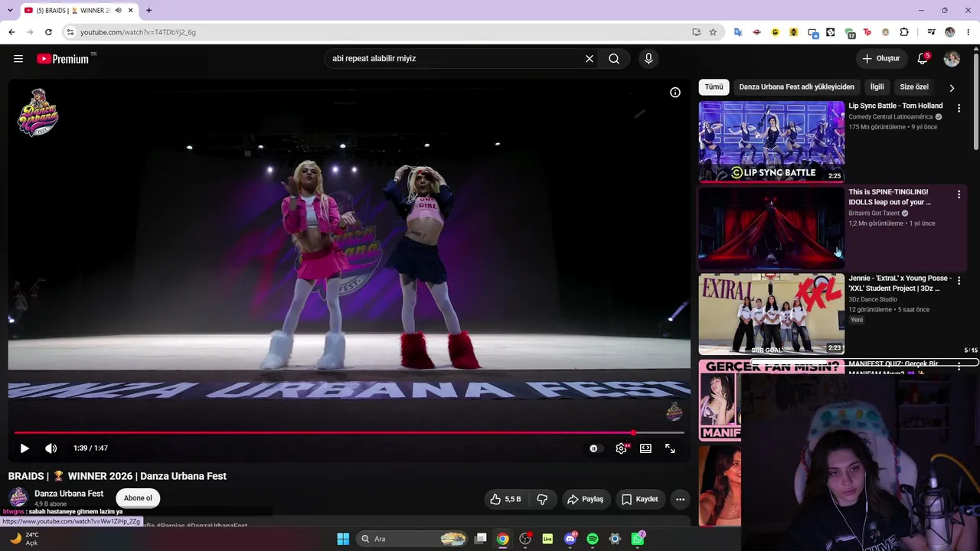Open Chrome from the taskbar
The image size is (980, 551).
click(502, 539)
